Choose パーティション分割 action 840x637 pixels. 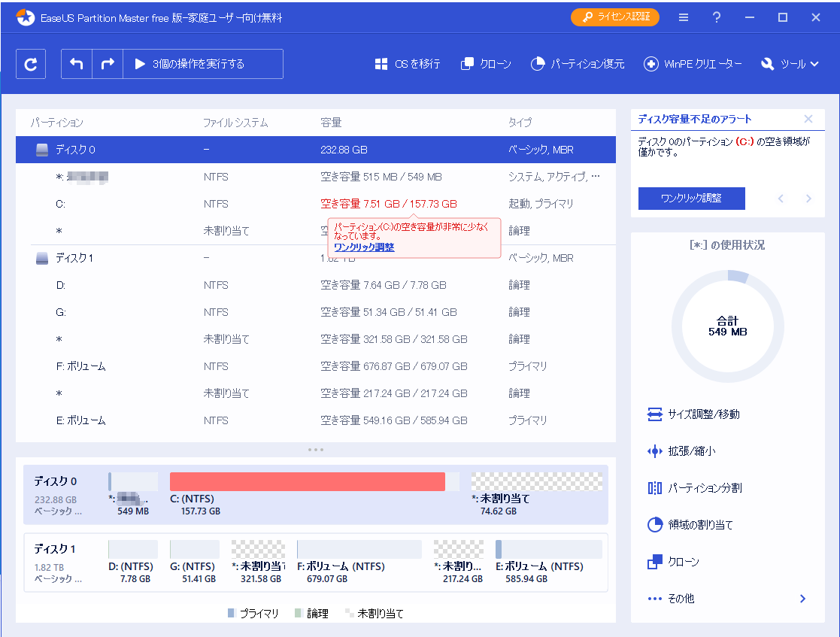[x=695, y=488]
